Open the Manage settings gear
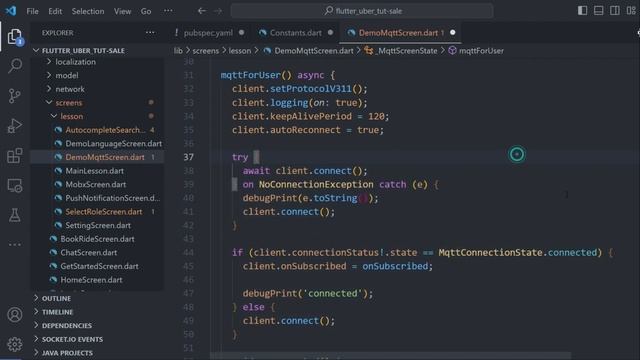 click(15, 344)
